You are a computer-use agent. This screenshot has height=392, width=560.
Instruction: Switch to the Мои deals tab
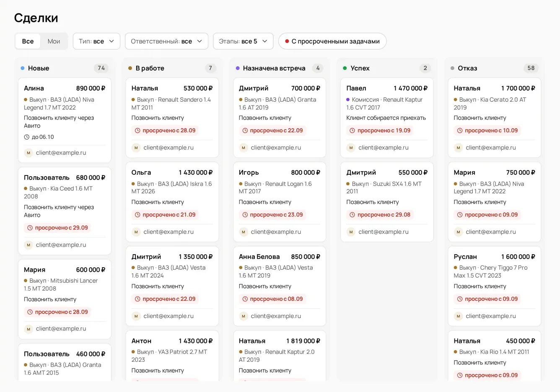[x=54, y=41]
